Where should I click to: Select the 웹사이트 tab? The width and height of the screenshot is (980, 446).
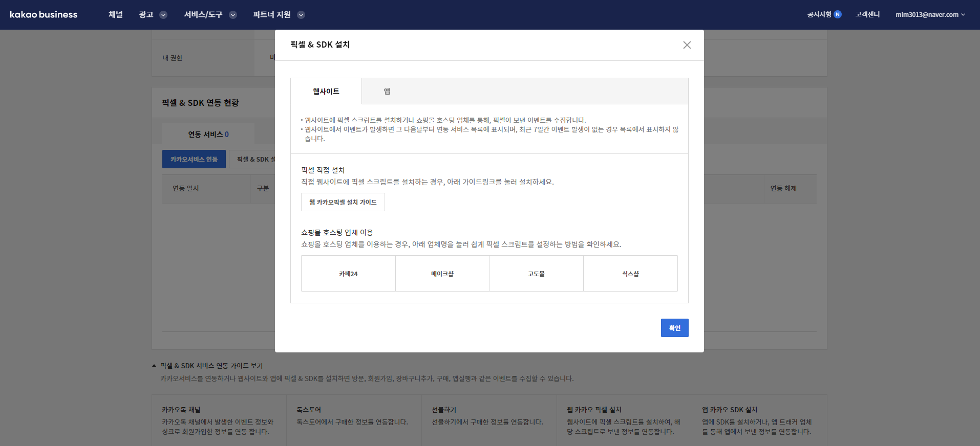pos(326,91)
